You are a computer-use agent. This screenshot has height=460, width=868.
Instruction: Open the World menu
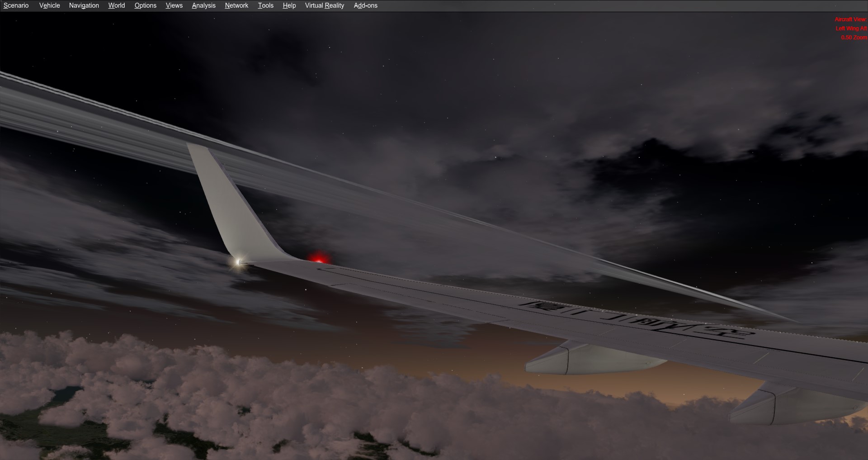[116, 5]
